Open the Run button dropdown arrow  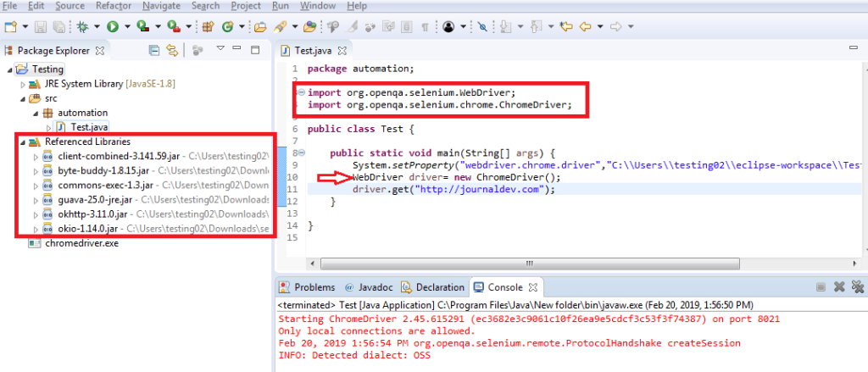point(126,27)
